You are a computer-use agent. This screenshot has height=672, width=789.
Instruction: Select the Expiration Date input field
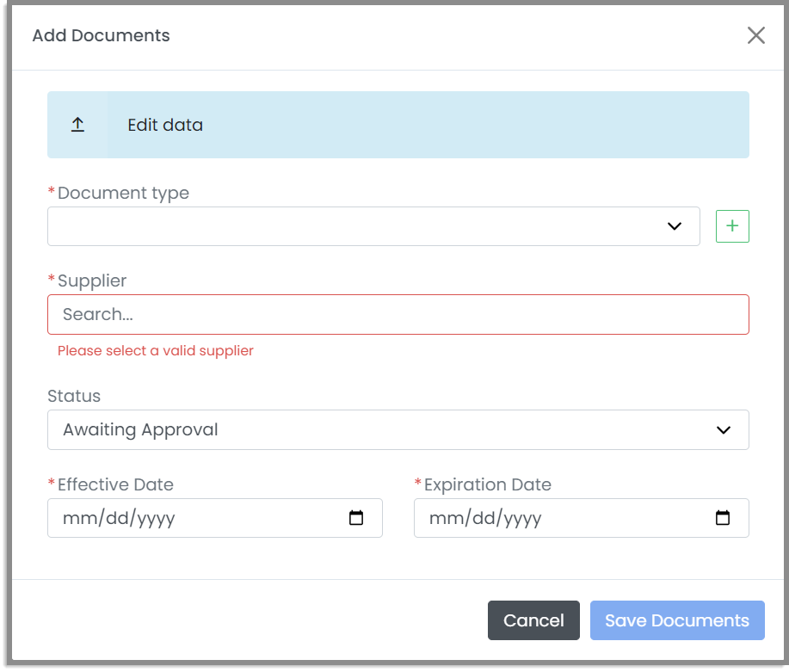point(559,518)
